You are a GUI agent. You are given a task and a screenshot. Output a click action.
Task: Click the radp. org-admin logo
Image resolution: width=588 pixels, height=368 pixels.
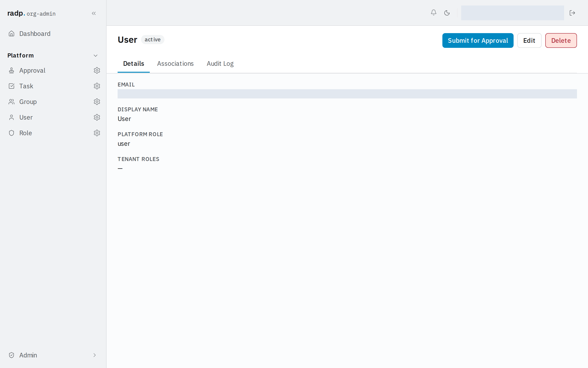pos(31,13)
